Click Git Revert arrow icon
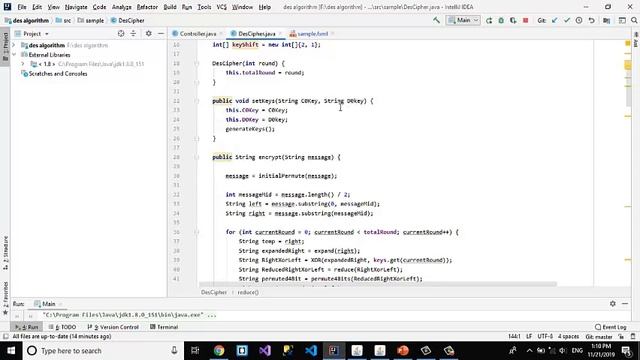The height and width of the screenshot is (360, 640). pos(591,20)
